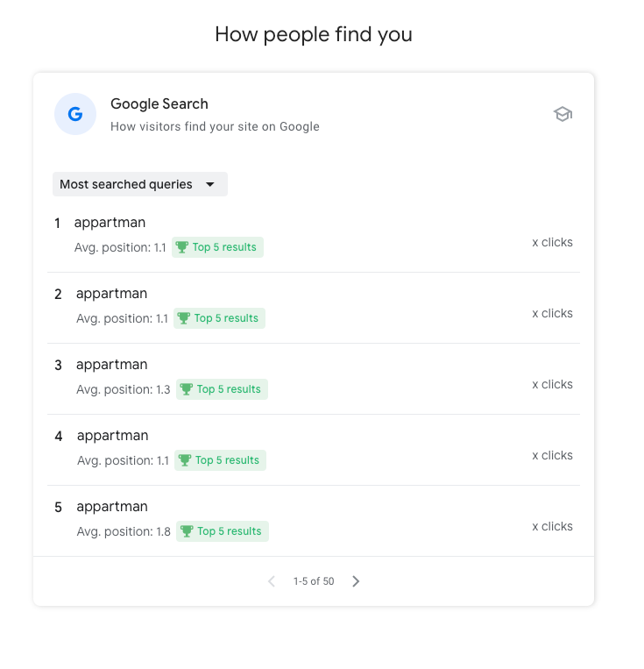
Task: Click trophy icon in query row 1
Action: 182,247
